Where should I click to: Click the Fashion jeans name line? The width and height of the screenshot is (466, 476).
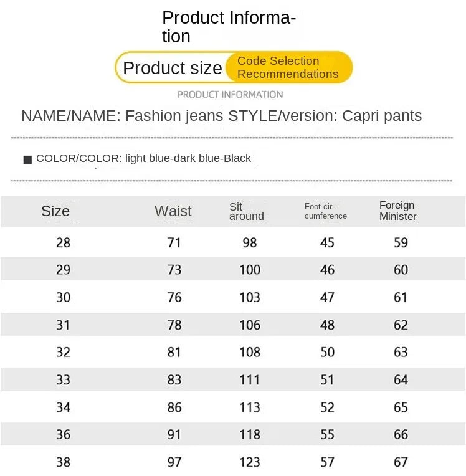click(222, 116)
